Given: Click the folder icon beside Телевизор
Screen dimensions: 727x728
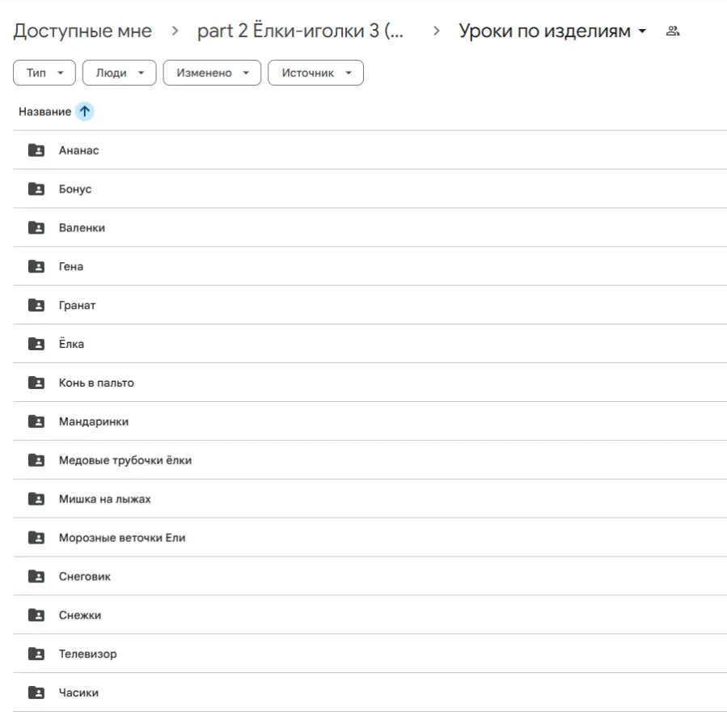Looking at the screenshot, I should pos(36,654).
